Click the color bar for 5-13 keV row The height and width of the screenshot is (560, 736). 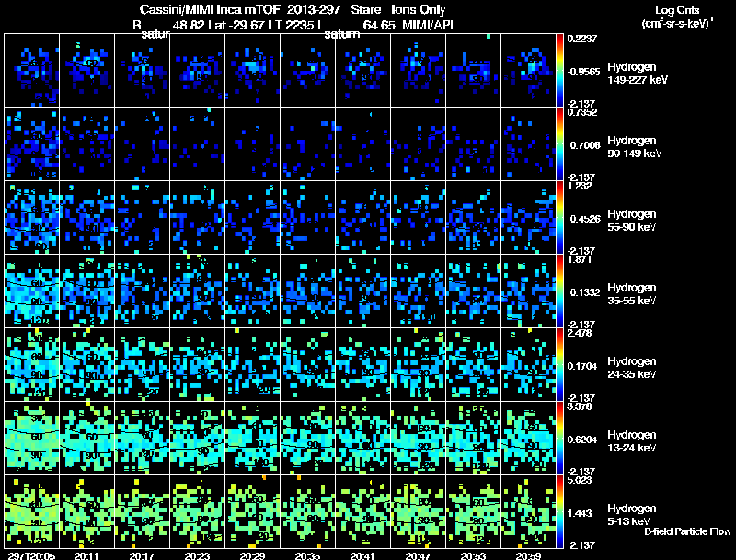click(x=561, y=511)
